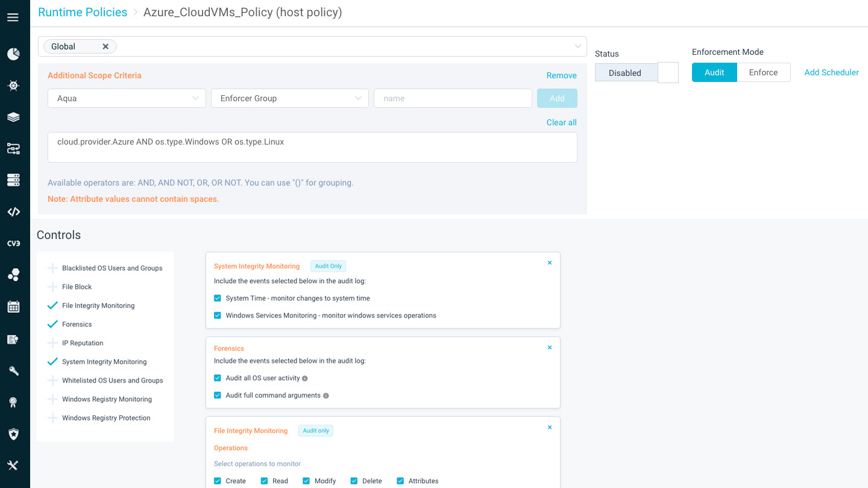Click the Add scope button
Screen dimensions: 868x488
pos(557,98)
